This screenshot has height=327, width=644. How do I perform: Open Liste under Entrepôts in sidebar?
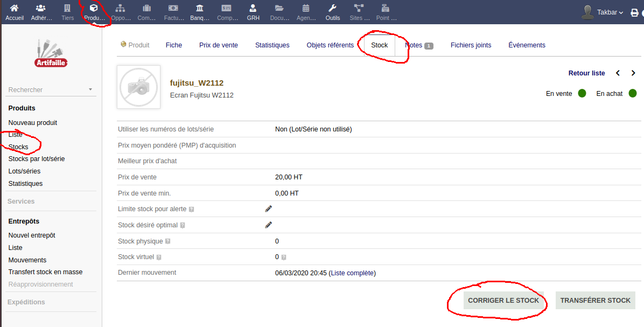click(x=16, y=248)
